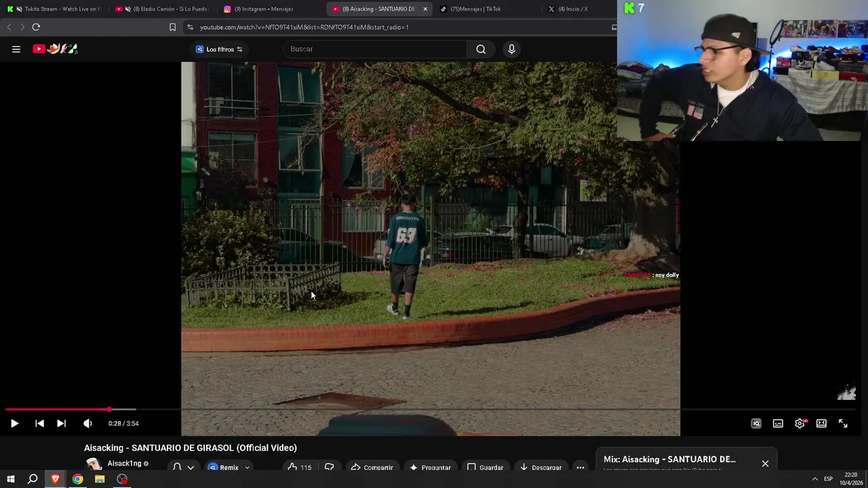Click the Compartir share button
Image resolution: width=868 pixels, height=488 pixels.
372,467
